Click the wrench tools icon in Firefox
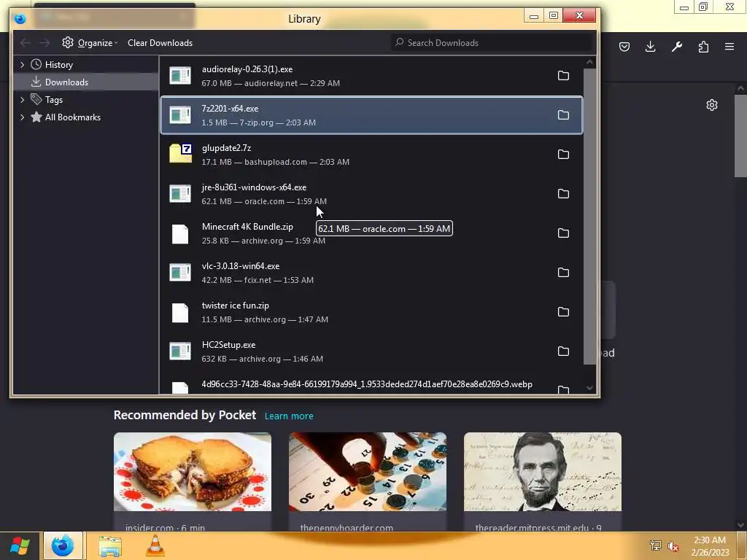Viewport: 747px width, 560px height. [677, 47]
